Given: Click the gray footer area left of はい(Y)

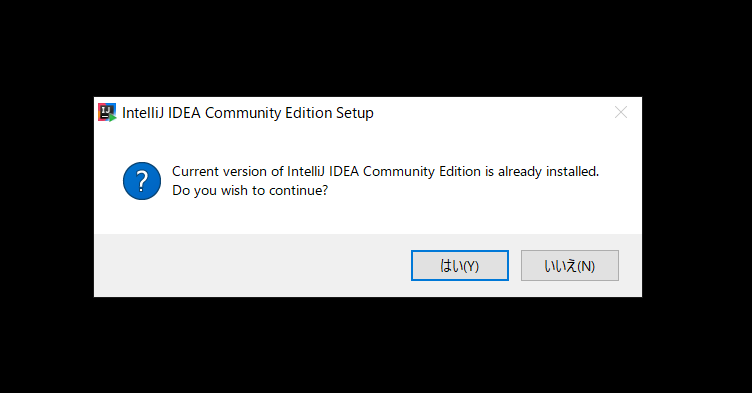Looking at the screenshot, I should click(x=252, y=265).
